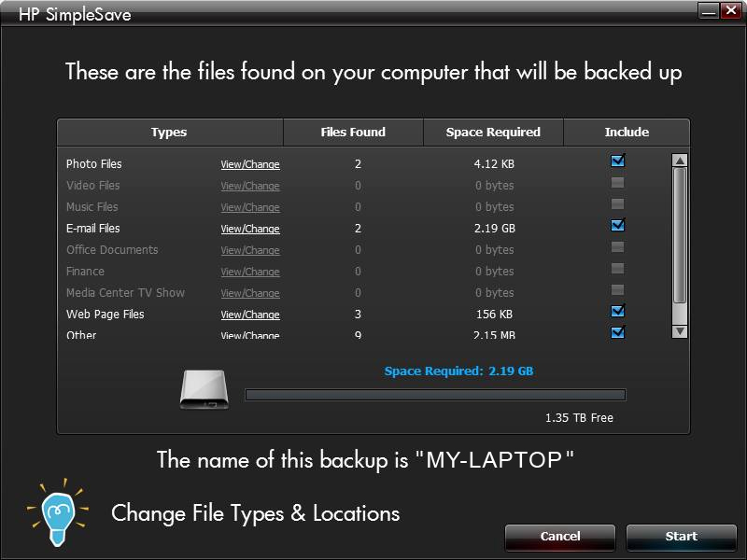This screenshot has height=560, width=747.
Task: Open View/Change for Web Page Files
Action: point(250,315)
